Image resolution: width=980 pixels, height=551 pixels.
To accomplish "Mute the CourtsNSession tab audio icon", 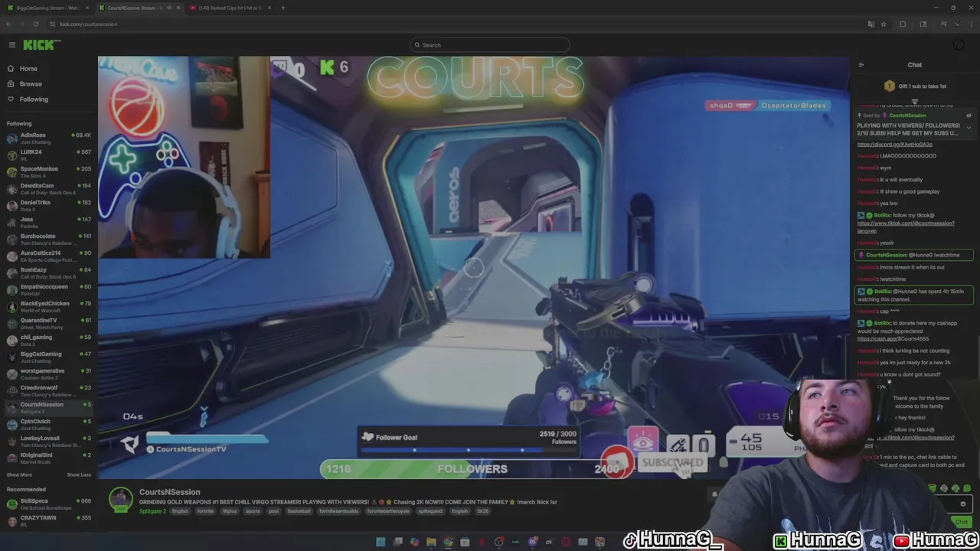I will [x=168, y=8].
